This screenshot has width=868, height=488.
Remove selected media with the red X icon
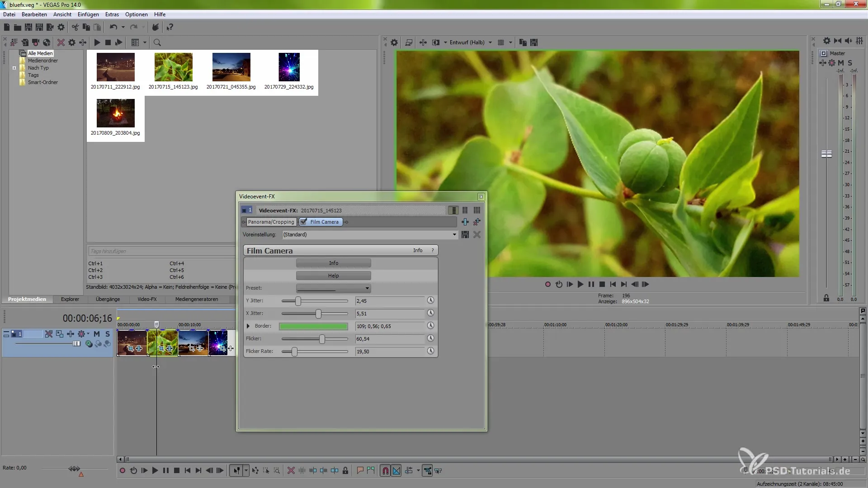(x=61, y=42)
